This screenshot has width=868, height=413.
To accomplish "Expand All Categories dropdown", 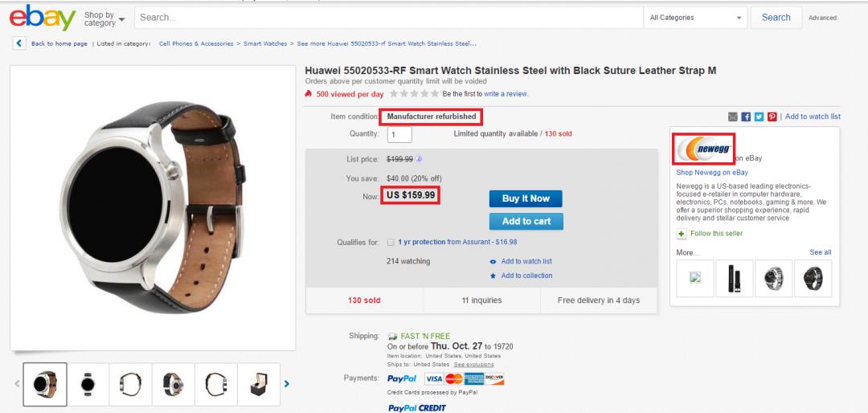I will 696,18.
